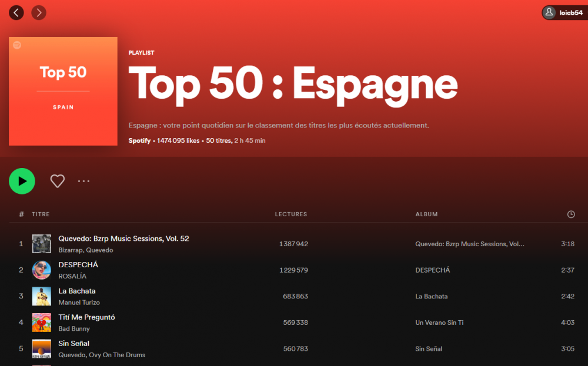Image resolution: width=588 pixels, height=366 pixels.
Task: Click the Top 50 Spain cover image
Action: tap(63, 91)
